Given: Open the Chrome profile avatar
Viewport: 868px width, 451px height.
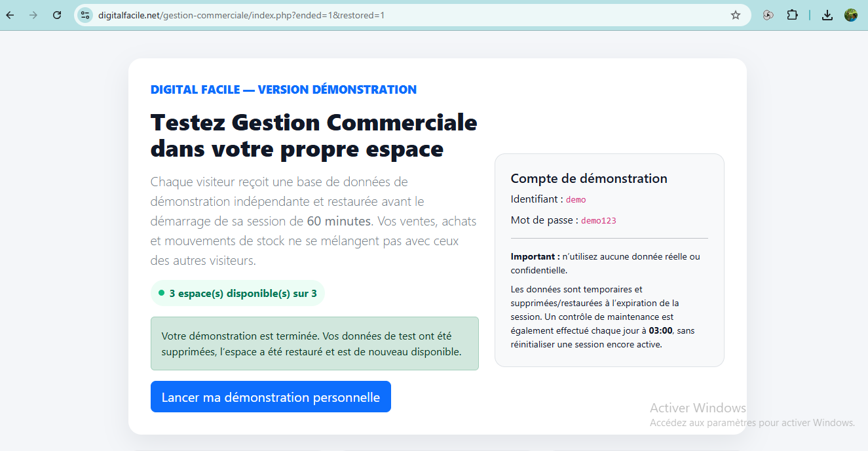Looking at the screenshot, I should coord(851,15).
